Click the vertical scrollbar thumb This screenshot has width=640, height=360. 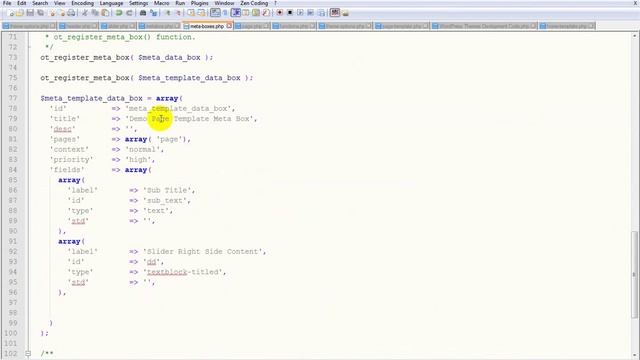point(634,274)
